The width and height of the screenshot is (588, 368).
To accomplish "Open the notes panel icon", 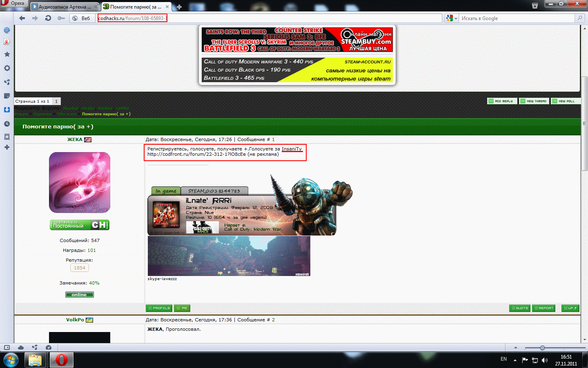I will click(x=7, y=96).
